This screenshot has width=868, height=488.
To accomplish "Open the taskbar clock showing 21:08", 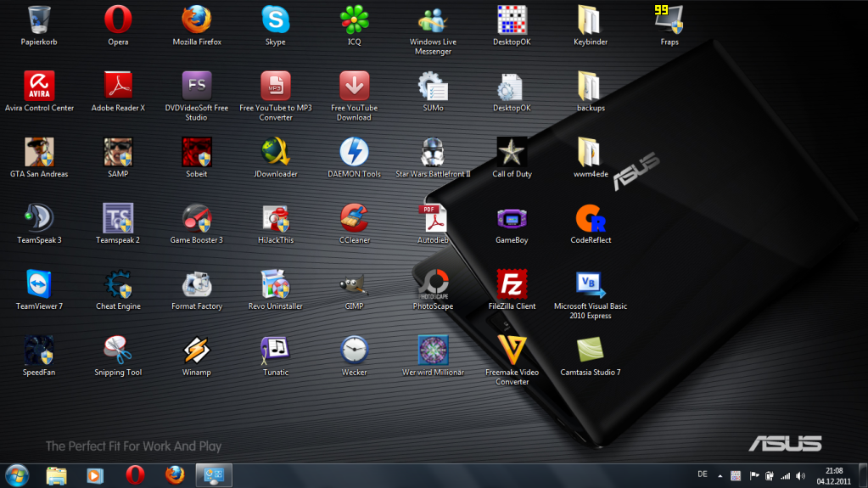I will coord(834,476).
